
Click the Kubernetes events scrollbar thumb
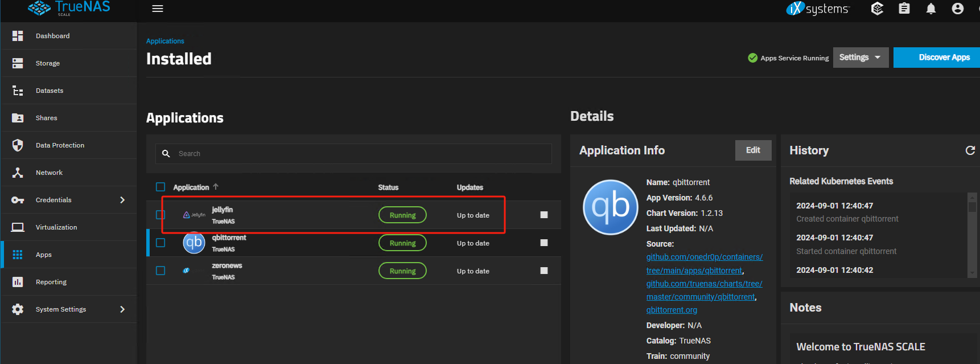coord(972,206)
